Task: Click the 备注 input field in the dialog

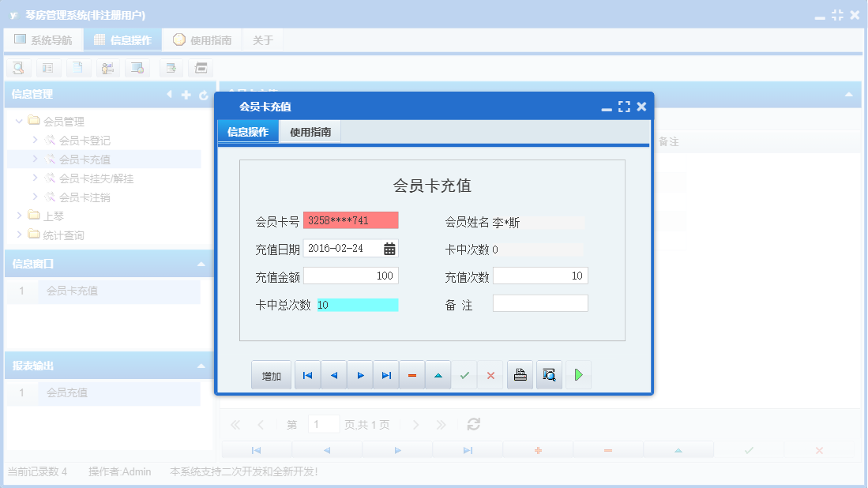Action: (x=540, y=303)
